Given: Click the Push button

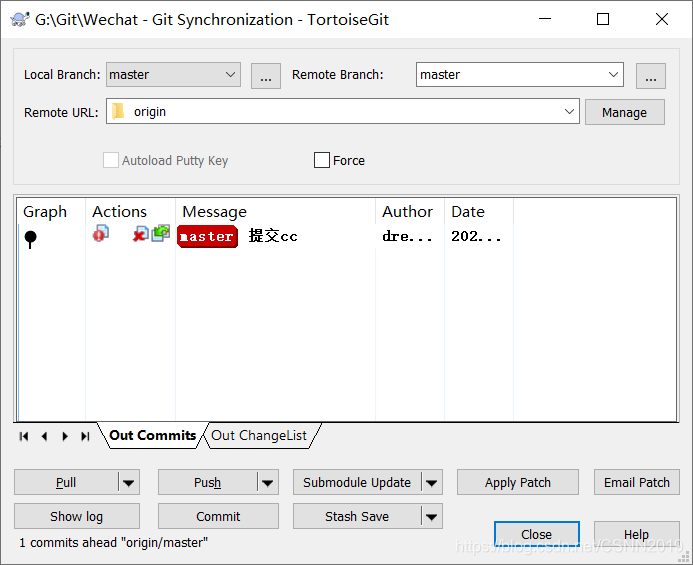Looking at the screenshot, I should 208,482.
